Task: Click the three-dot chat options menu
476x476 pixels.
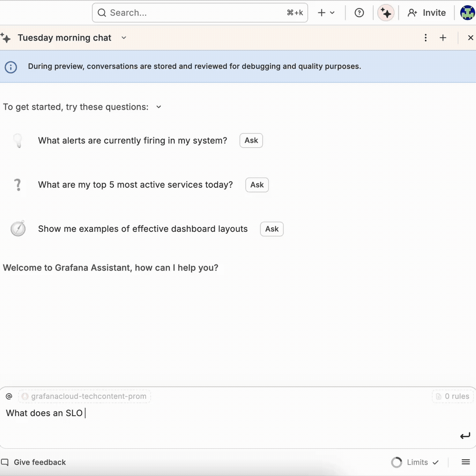Action: 425,38
